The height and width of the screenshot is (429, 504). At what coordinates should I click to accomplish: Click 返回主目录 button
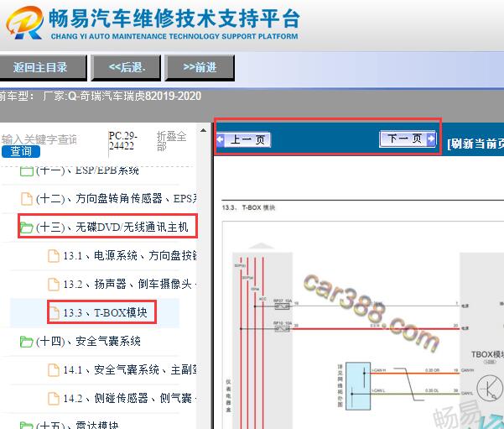pyautogui.click(x=43, y=68)
